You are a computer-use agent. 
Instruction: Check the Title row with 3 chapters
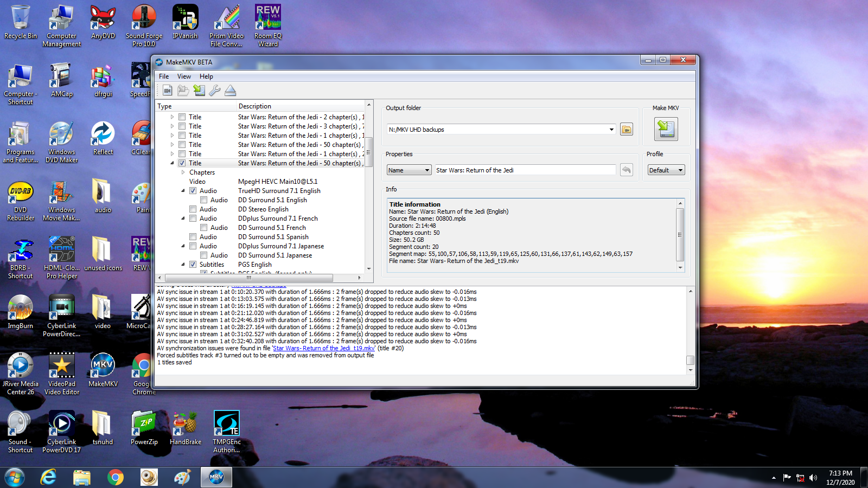(x=182, y=126)
